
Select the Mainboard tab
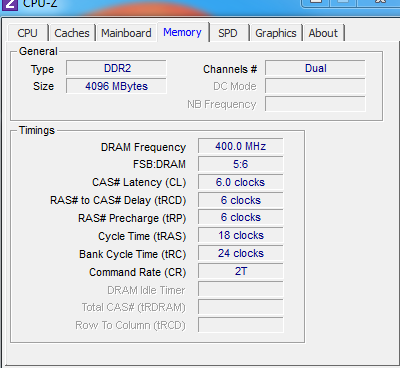126,33
